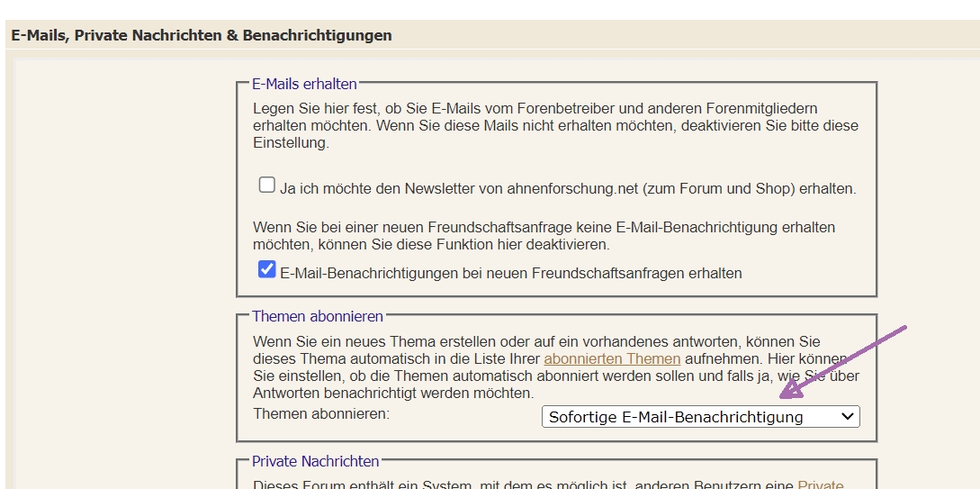Click the text starting 'Dieses Forum enthält'
Screen dimensions: 980x489
click(x=522, y=484)
